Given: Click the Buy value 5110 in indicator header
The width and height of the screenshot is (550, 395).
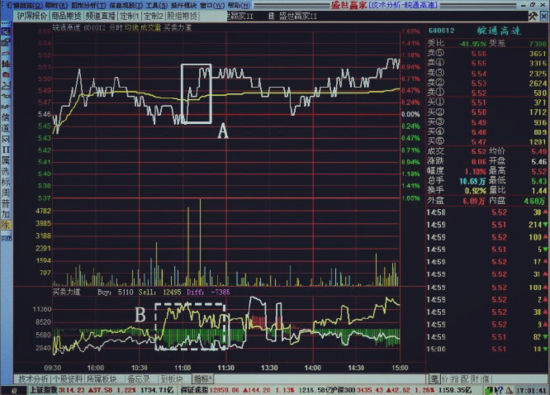Looking at the screenshot, I should pos(125,292).
